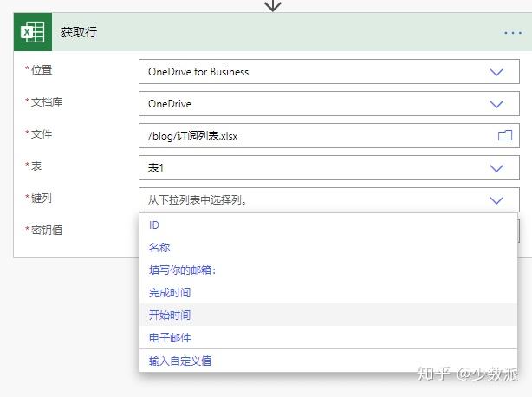Collapse the 键列 column dropdown
Image resolution: width=532 pixels, height=397 pixels.
(496, 200)
